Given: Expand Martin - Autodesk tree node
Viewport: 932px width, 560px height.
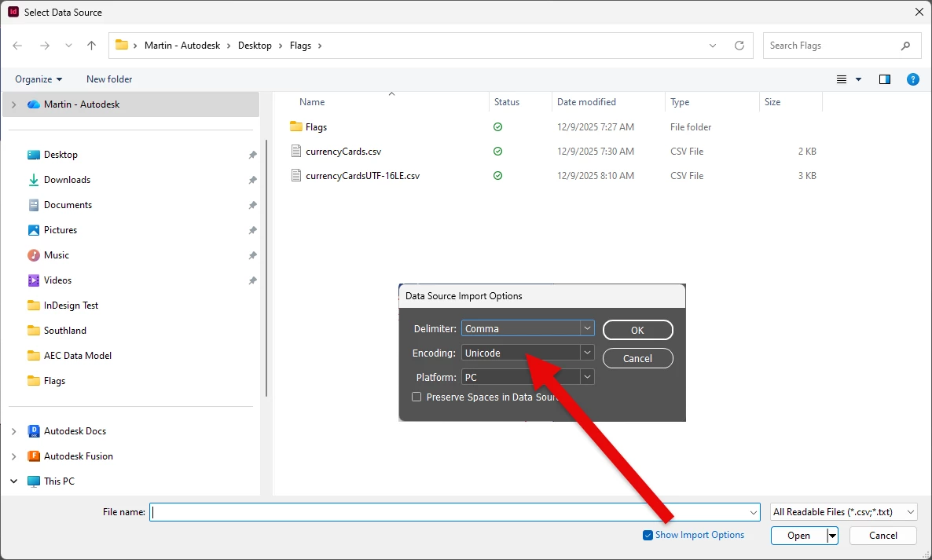Looking at the screenshot, I should click(x=13, y=104).
